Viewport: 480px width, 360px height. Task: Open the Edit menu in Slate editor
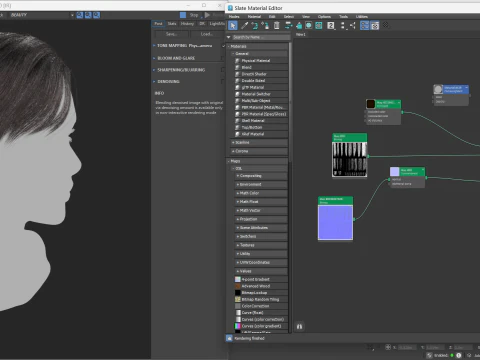coord(272,16)
